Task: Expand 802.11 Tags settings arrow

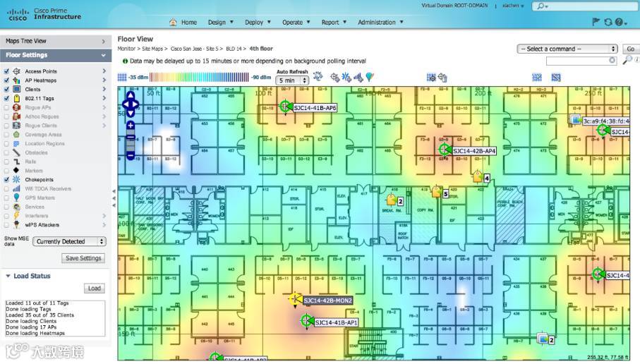Action: 104,98
